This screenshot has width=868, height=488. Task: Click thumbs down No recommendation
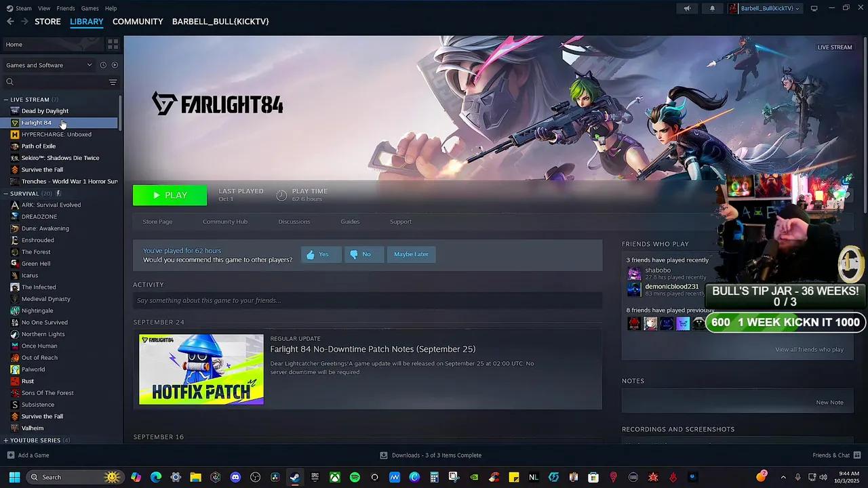tap(364, 254)
